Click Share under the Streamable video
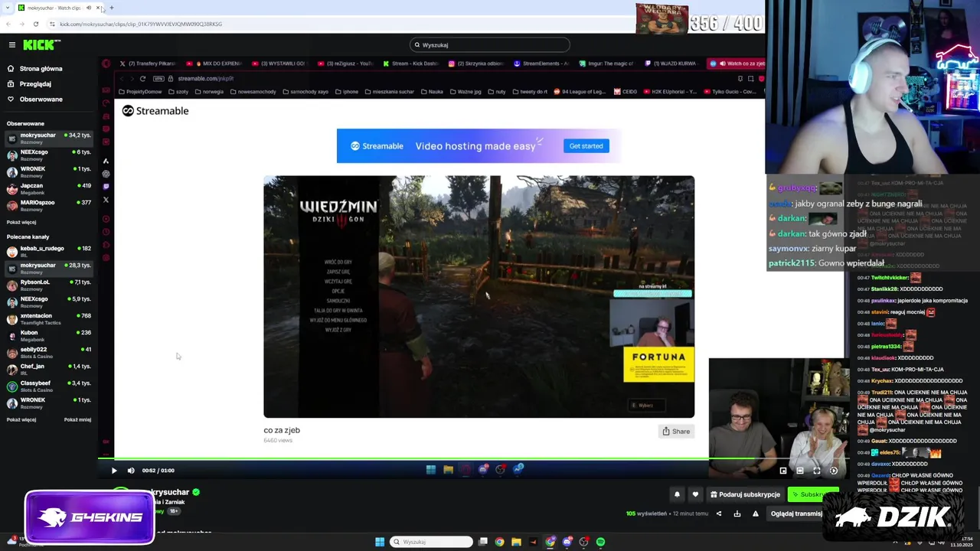Viewport: 980px width, 551px height. point(676,432)
